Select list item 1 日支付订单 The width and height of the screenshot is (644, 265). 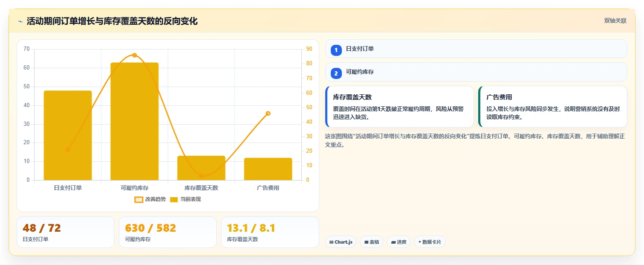(476, 49)
